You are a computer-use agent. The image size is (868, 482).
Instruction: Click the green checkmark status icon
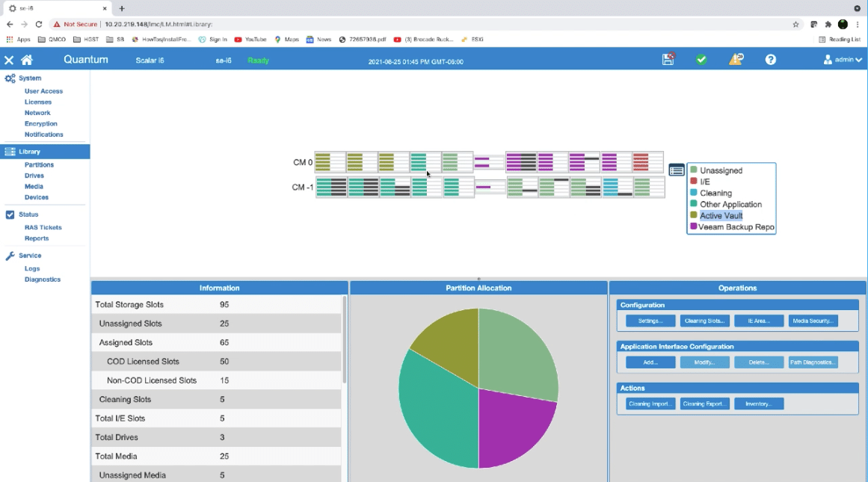tap(701, 59)
